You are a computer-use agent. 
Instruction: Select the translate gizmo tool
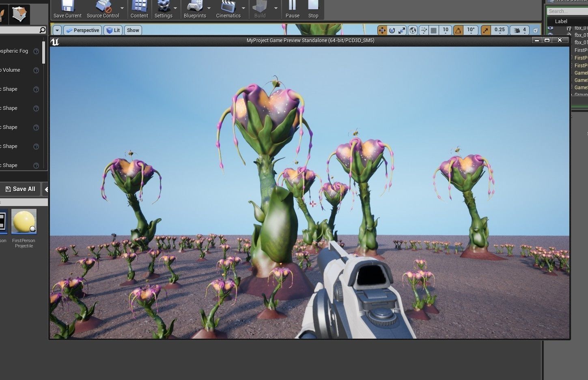pyautogui.click(x=382, y=30)
